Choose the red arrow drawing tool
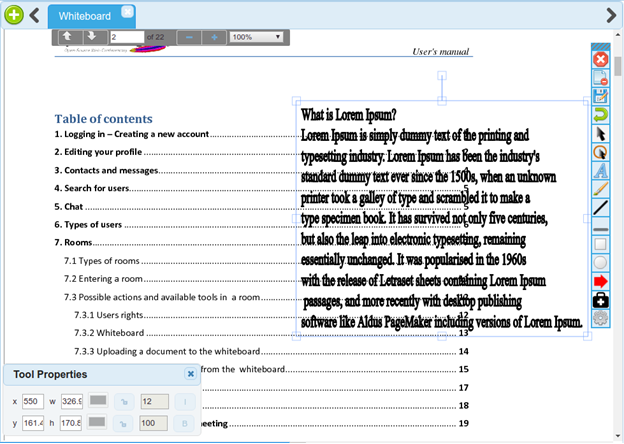Viewport: 624px width, 444px height. click(x=601, y=282)
